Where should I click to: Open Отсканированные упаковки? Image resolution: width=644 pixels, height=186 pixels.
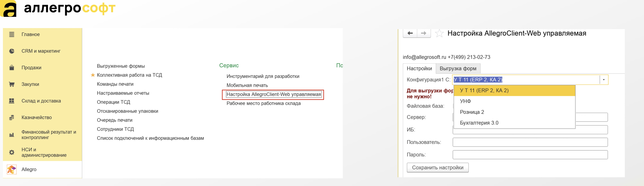[x=127, y=111]
